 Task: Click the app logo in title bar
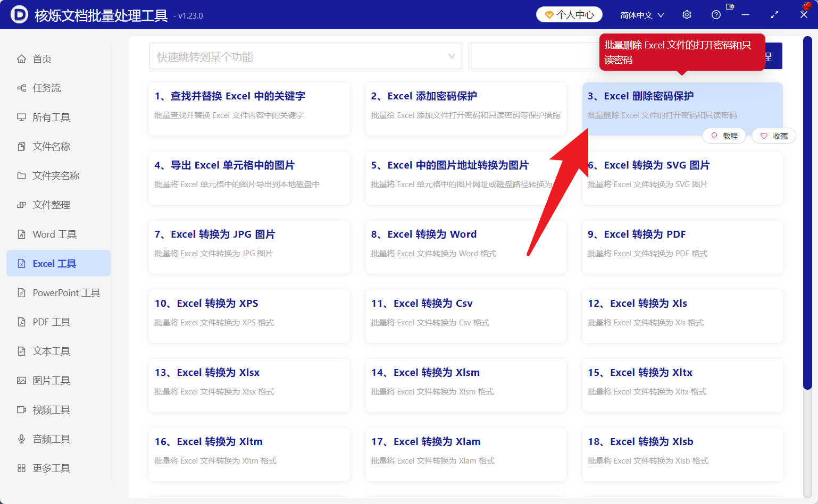[x=19, y=15]
